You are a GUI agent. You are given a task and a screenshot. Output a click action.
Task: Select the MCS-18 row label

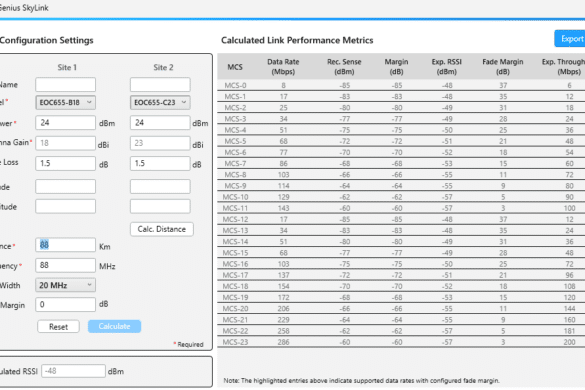click(235, 287)
